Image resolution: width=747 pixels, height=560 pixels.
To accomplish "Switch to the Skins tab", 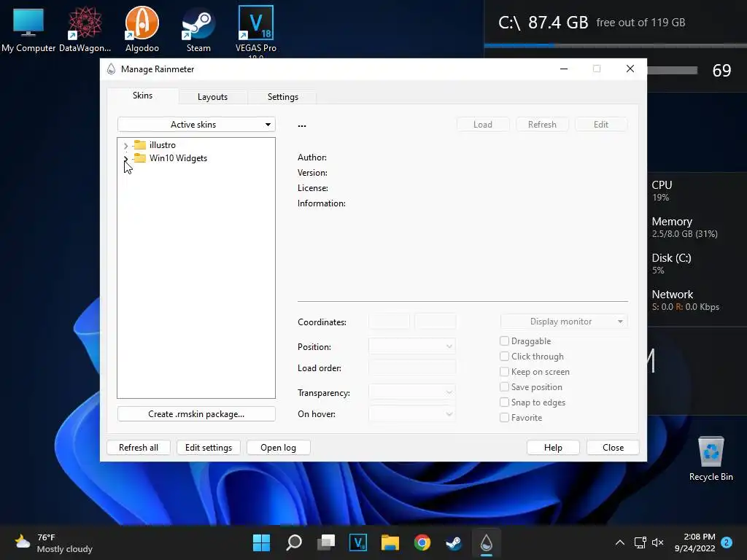I will pos(142,96).
